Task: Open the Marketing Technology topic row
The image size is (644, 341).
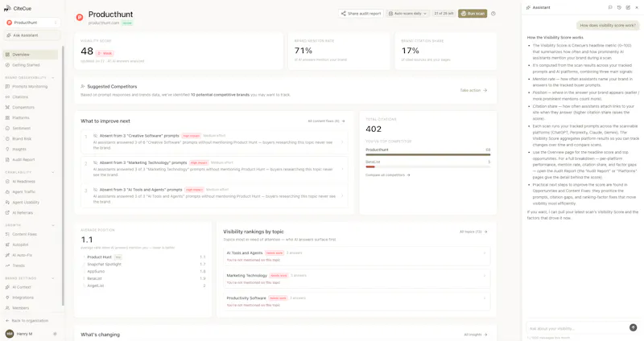Action: click(x=357, y=278)
